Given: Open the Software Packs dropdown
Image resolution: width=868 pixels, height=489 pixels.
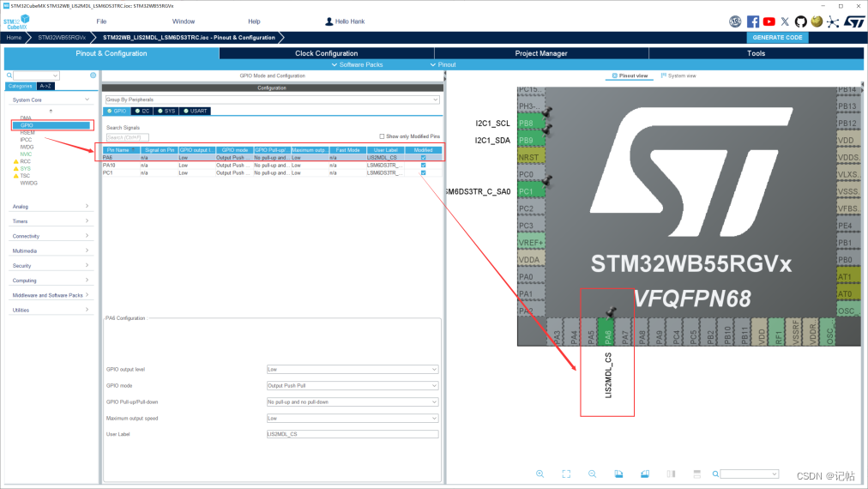Looking at the screenshot, I should (357, 65).
